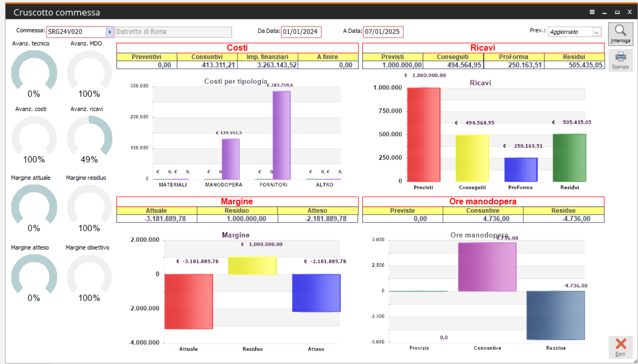Click the blue ProForma bar in Ricavi chart

pyautogui.click(x=521, y=170)
